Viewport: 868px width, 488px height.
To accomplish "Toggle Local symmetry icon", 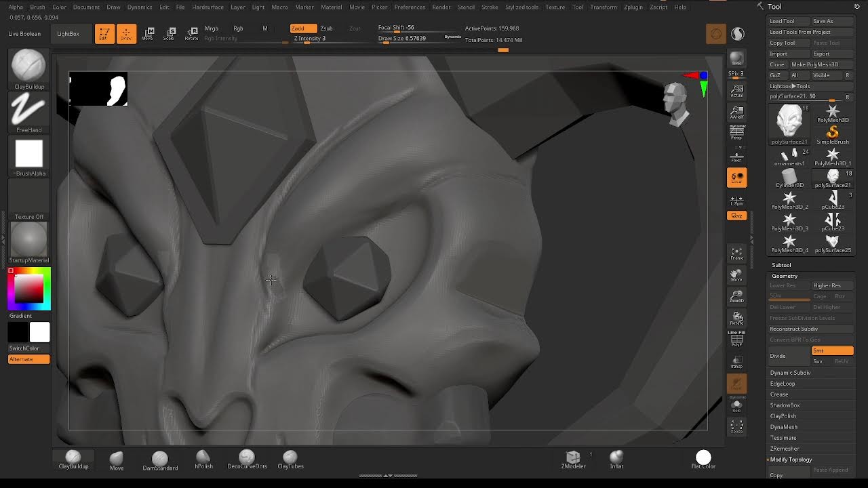I will [x=736, y=178].
